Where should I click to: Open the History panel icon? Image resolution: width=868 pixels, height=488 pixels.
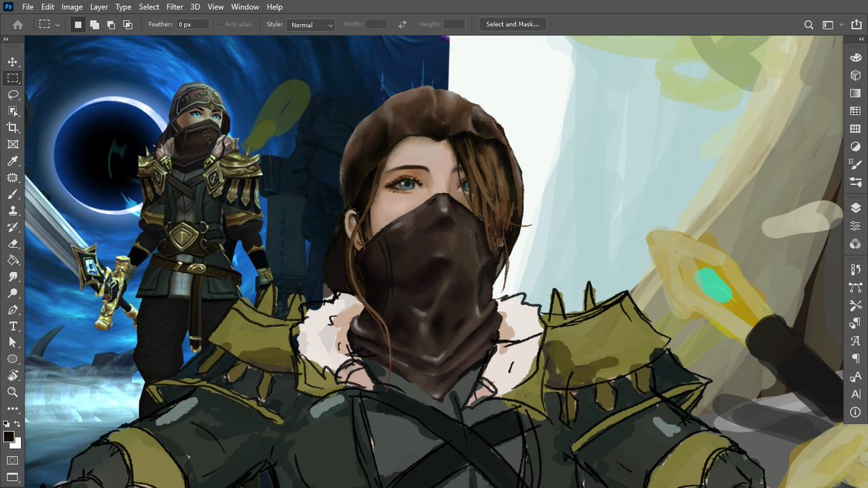(856, 271)
